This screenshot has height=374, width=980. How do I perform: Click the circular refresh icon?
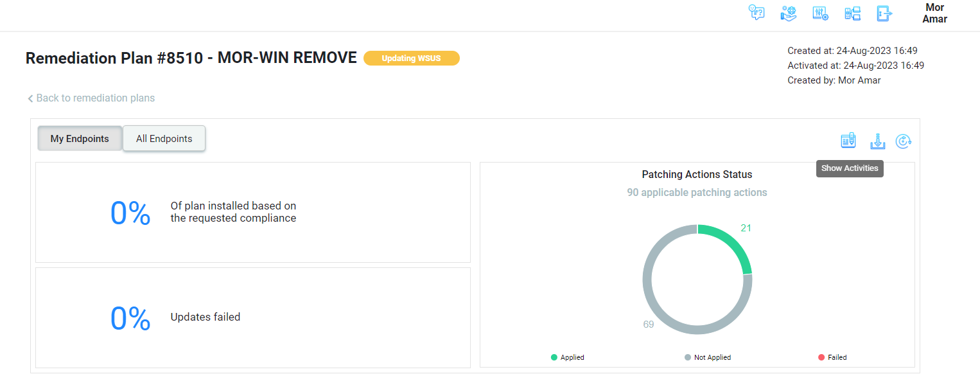pos(904,141)
